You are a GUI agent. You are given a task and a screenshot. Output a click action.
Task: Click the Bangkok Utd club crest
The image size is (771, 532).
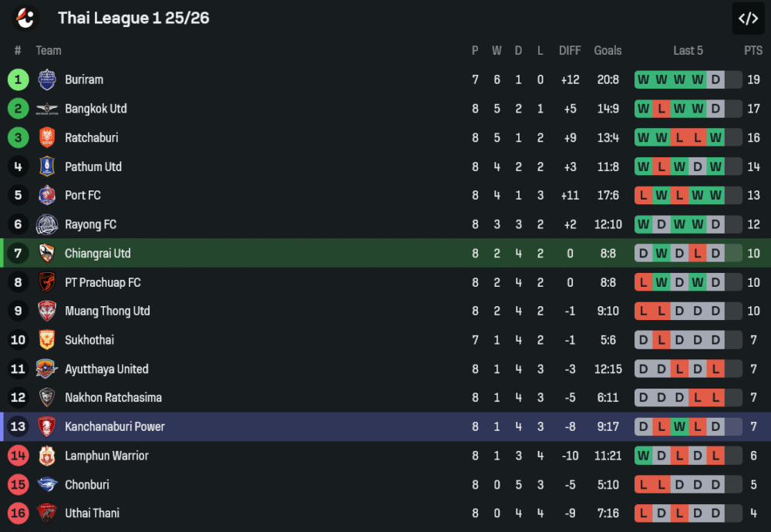click(47, 109)
